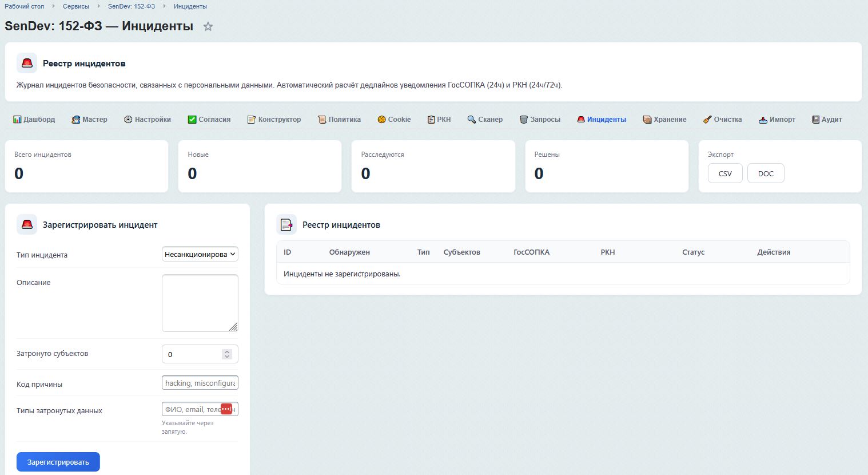Switch to the Согласия tab
Viewport: 868px width, 475px height.
(209, 120)
